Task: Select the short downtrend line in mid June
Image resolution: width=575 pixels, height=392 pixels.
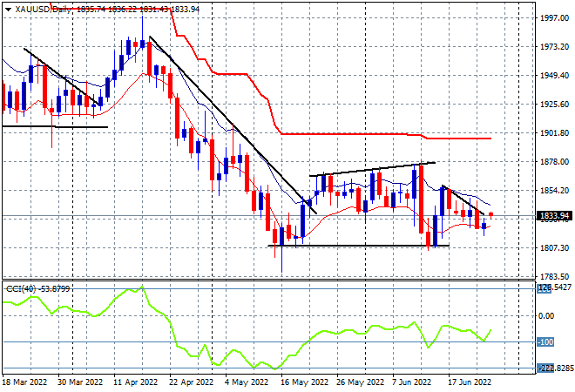Action: [x=463, y=200]
